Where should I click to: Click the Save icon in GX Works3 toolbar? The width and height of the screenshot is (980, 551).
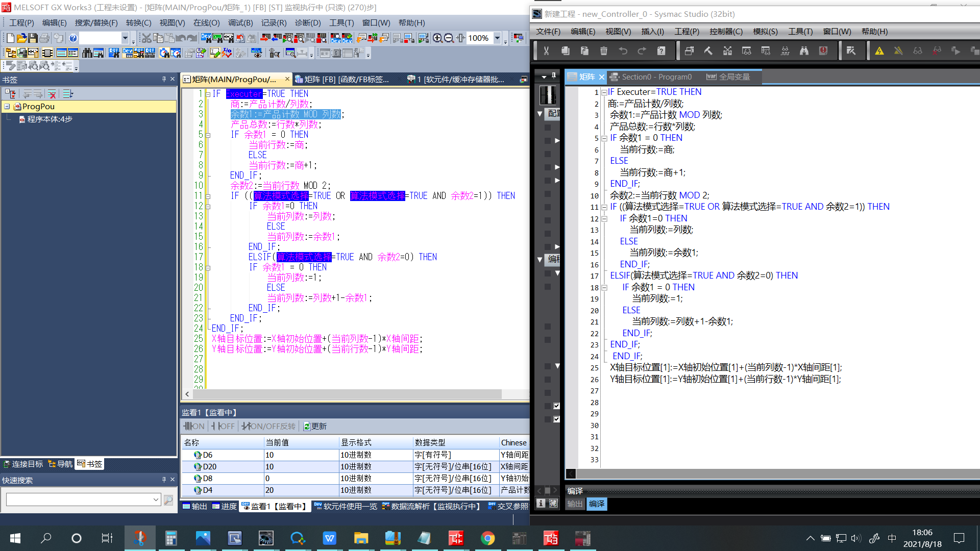coord(33,38)
